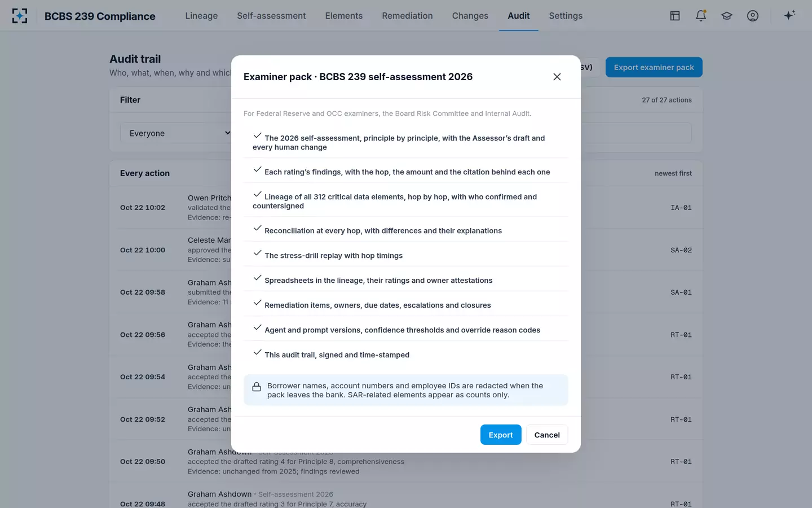Image resolution: width=812 pixels, height=508 pixels.
Task: Select the Audit tab
Action: [x=519, y=16]
